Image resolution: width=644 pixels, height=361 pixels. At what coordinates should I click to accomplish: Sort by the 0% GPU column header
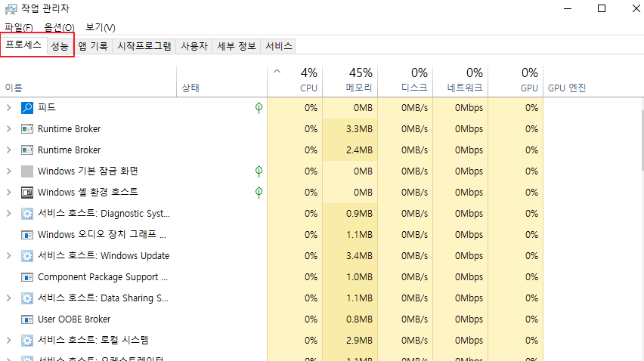click(x=516, y=82)
